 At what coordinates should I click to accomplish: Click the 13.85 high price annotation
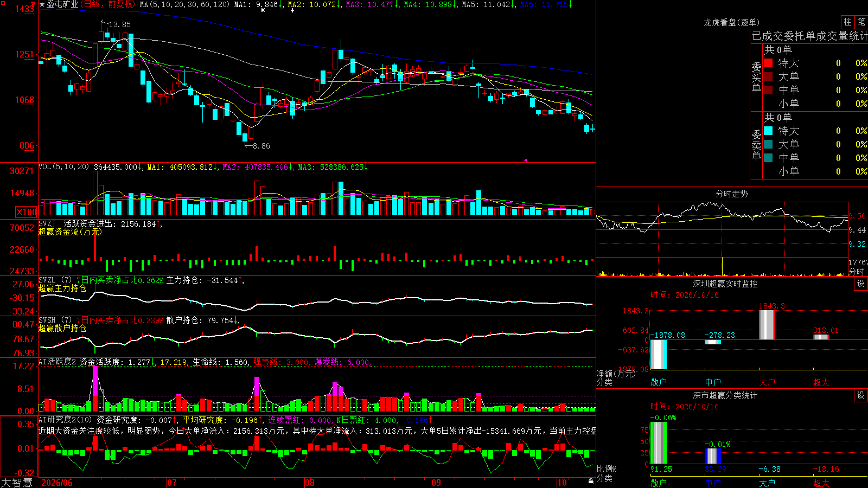(x=120, y=24)
